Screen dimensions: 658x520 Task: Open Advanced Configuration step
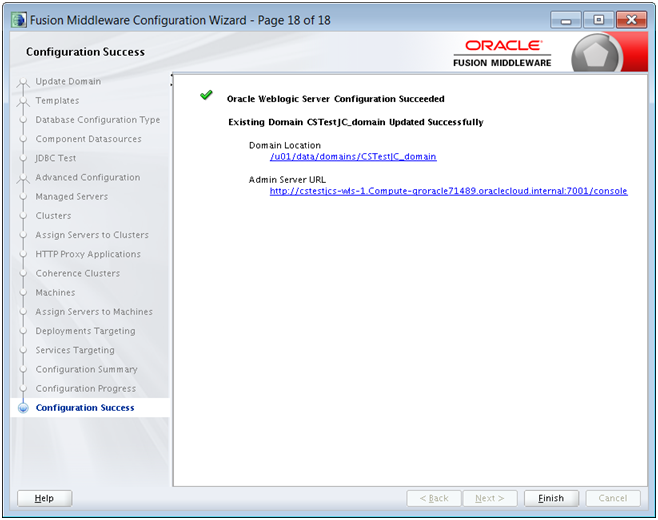pos(88,178)
